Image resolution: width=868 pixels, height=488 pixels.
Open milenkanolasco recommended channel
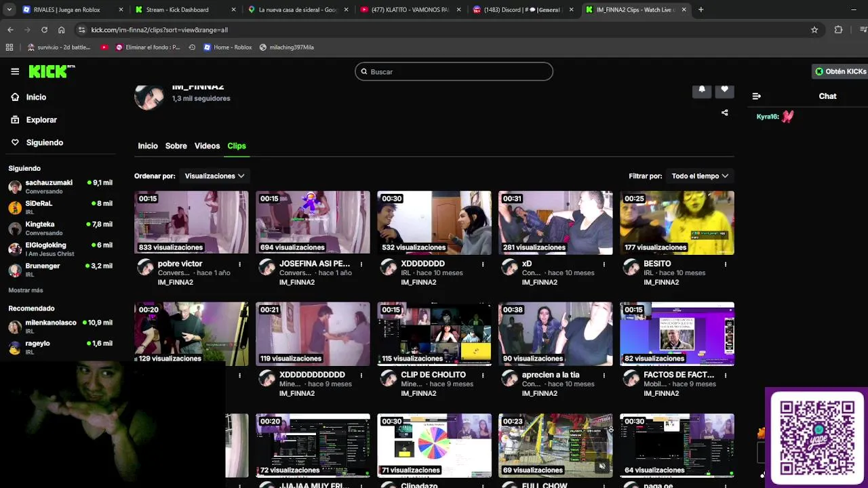(60, 327)
